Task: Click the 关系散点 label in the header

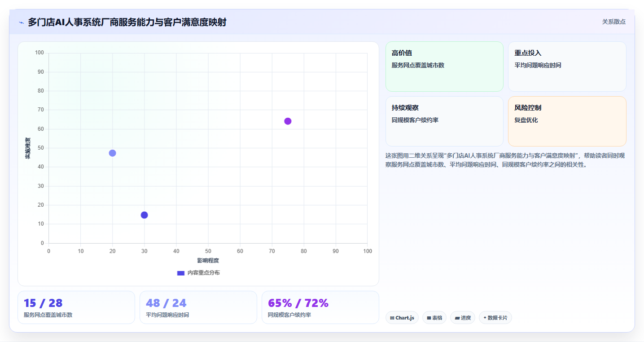Action: pos(614,22)
